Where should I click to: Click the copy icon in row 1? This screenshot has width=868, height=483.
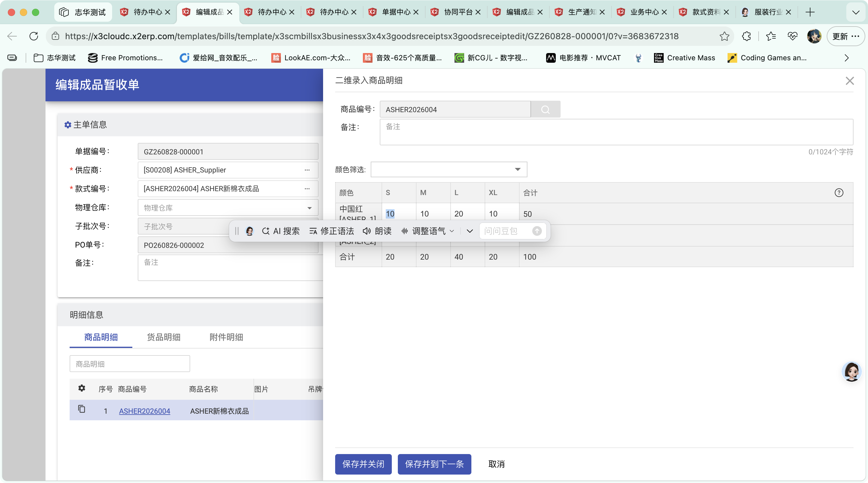(x=82, y=409)
